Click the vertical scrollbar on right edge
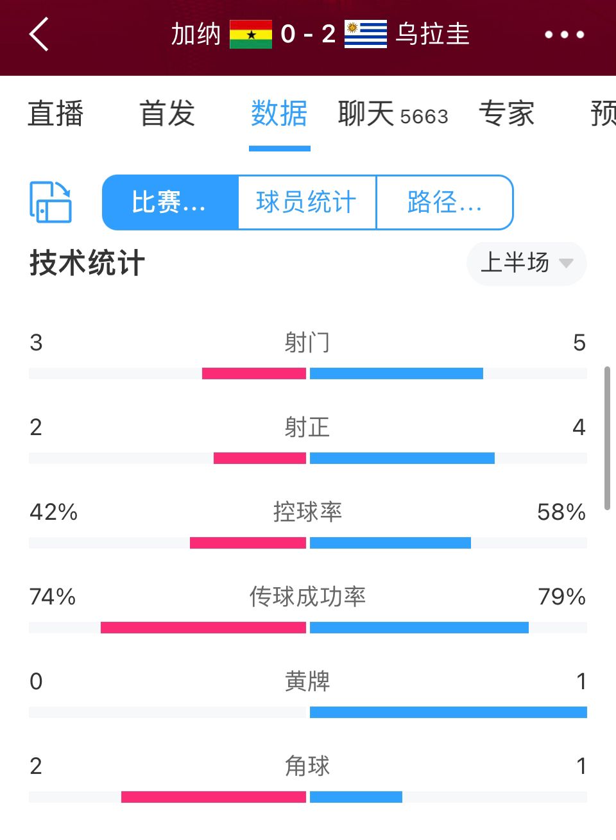Viewport: 616px width, 840px height. point(607,438)
